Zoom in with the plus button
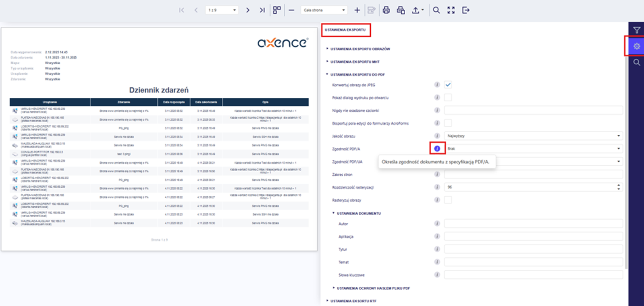Viewport: 644px width, 306px height. pos(357,10)
